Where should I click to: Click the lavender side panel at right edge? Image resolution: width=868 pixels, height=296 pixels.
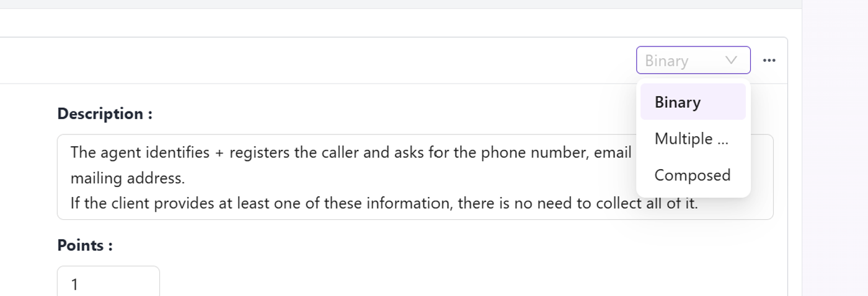(x=835, y=148)
